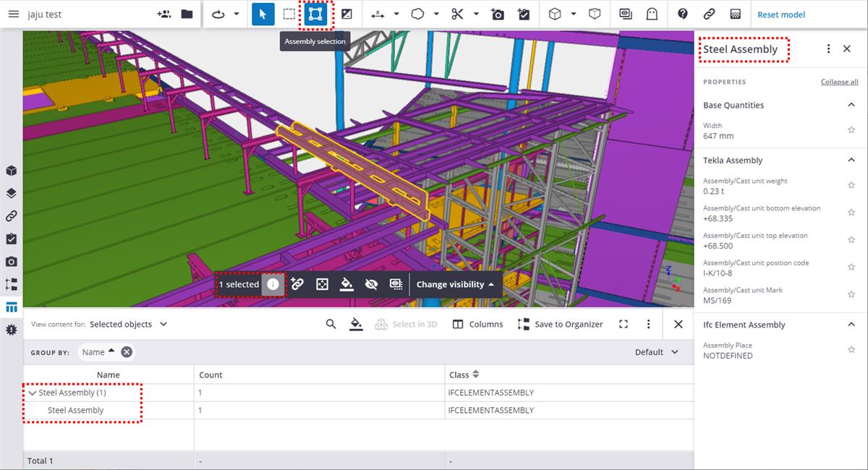Use the paint color tool above the table
Screen dimensions: 868x470
click(x=356, y=323)
